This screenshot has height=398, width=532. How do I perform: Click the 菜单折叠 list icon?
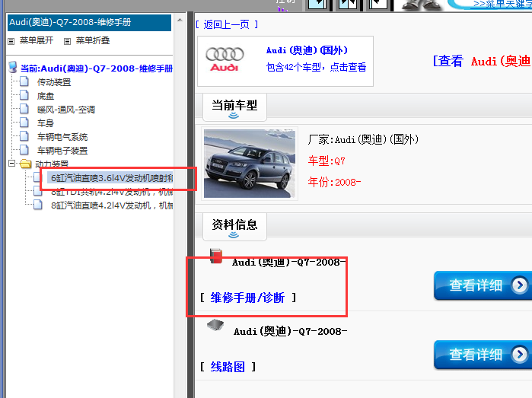point(67,41)
